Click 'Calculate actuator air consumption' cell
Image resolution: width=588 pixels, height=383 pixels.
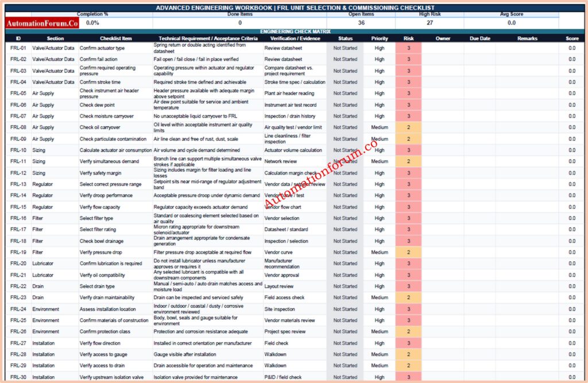[x=115, y=150]
